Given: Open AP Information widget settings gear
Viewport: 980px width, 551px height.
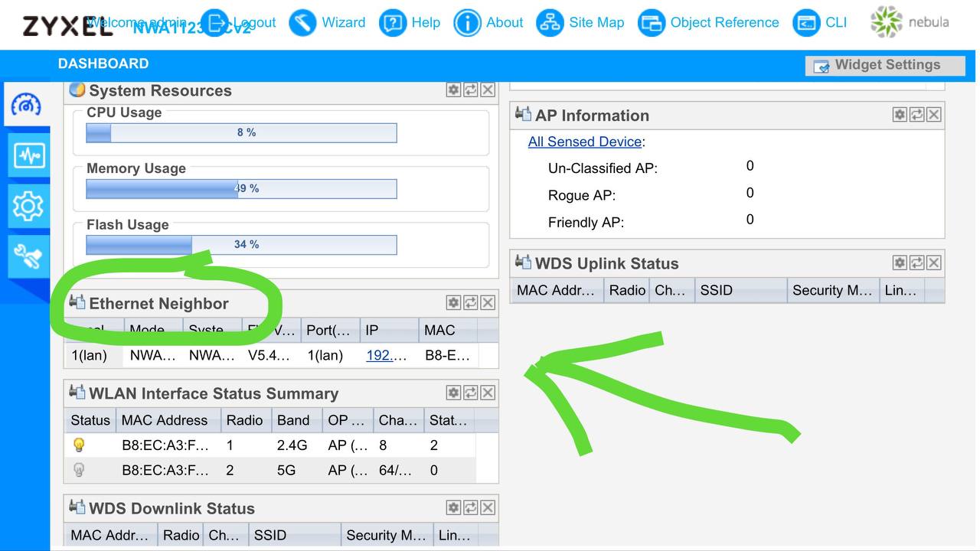Looking at the screenshot, I should (900, 114).
